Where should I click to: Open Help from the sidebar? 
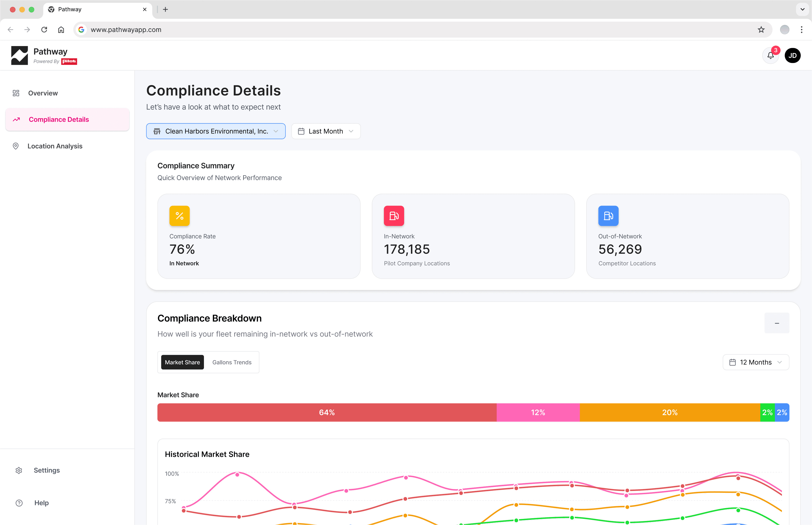pyautogui.click(x=41, y=503)
